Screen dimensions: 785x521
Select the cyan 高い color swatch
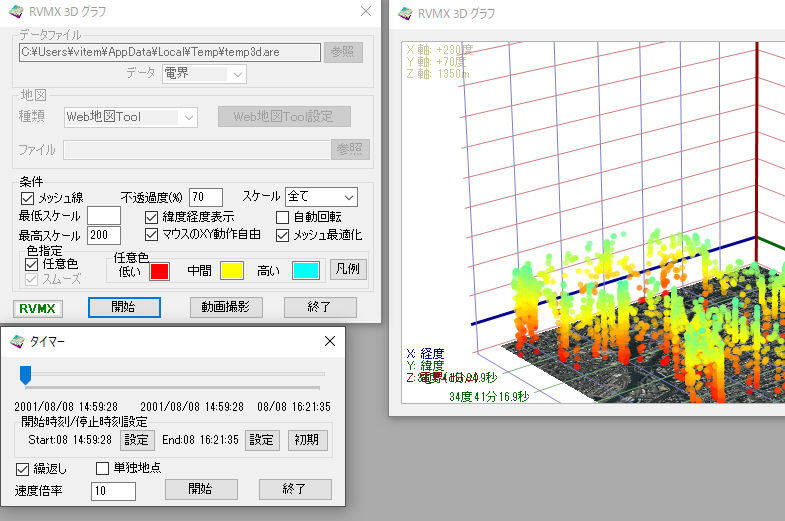305,270
